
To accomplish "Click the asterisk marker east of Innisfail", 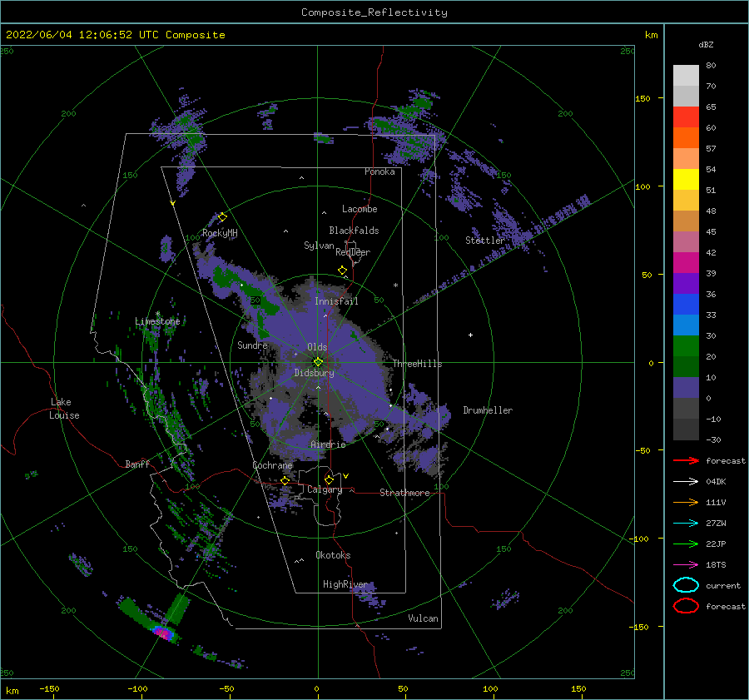I will 395,285.
